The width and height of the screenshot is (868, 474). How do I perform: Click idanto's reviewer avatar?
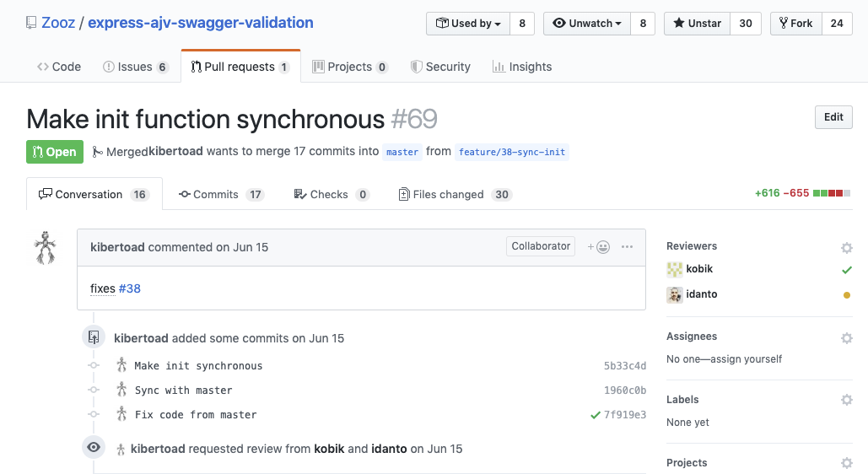674,294
